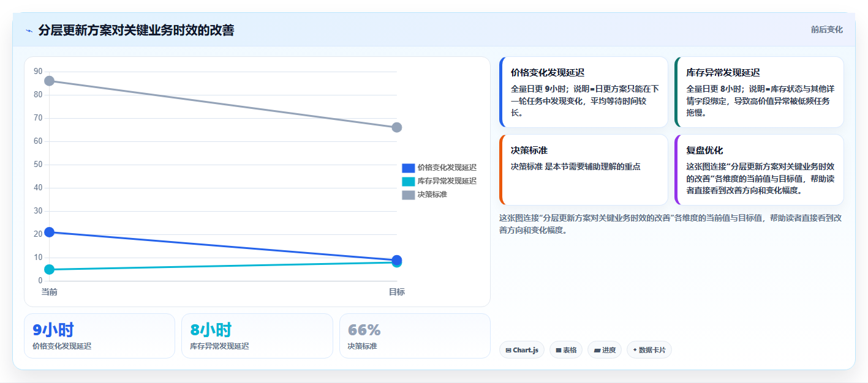Click the 决策标准 legend label
The image size is (868, 383).
[x=432, y=195]
